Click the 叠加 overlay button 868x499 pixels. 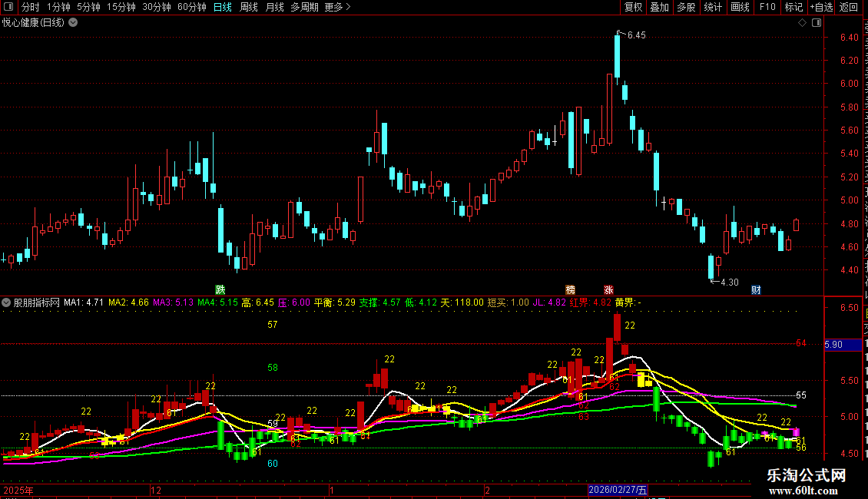click(x=660, y=7)
